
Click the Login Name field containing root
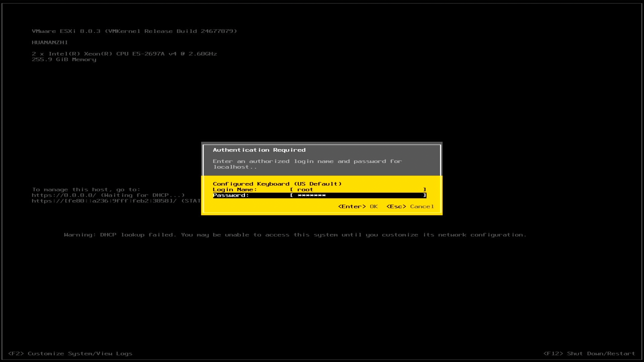[x=358, y=190]
